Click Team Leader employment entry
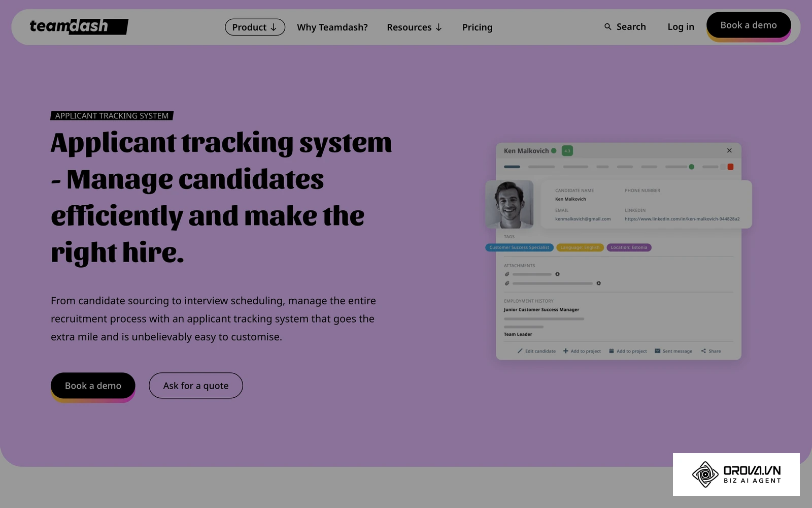The width and height of the screenshot is (812, 508). pos(518,334)
